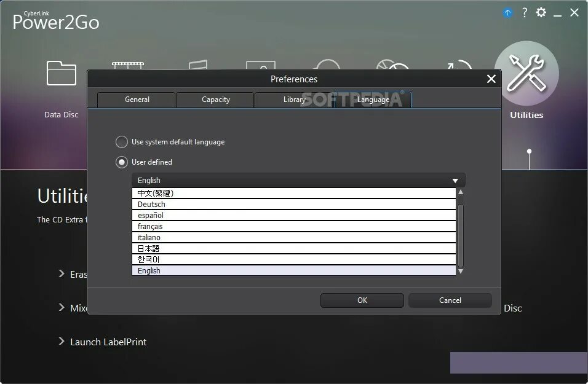Click language list scroll down arrow
Viewport: 588px width, 384px height.
461,271
